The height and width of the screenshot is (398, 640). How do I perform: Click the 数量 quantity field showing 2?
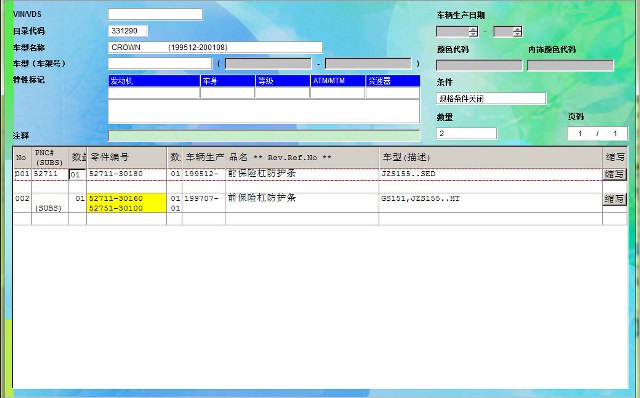pos(466,133)
